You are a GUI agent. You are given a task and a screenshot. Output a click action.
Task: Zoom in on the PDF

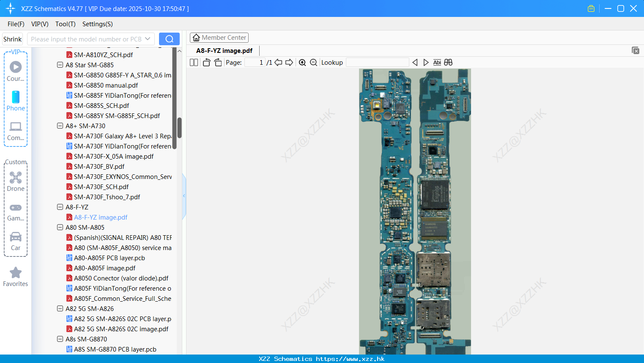pyautogui.click(x=302, y=62)
